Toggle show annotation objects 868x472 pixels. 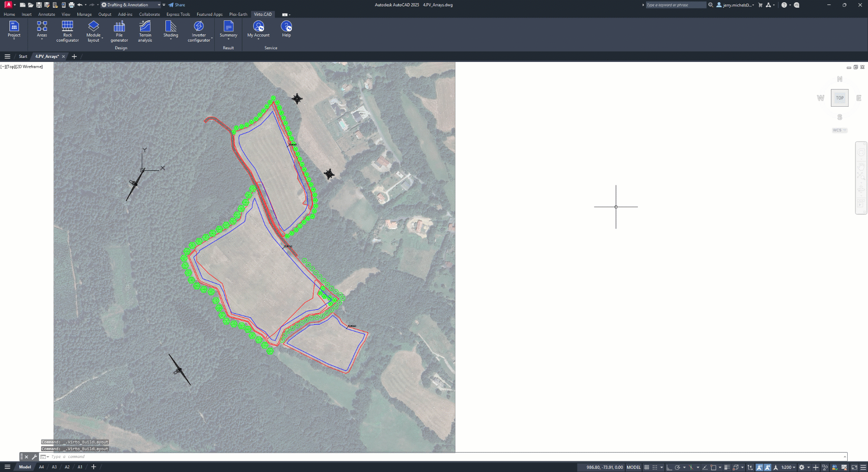[759, 467]
